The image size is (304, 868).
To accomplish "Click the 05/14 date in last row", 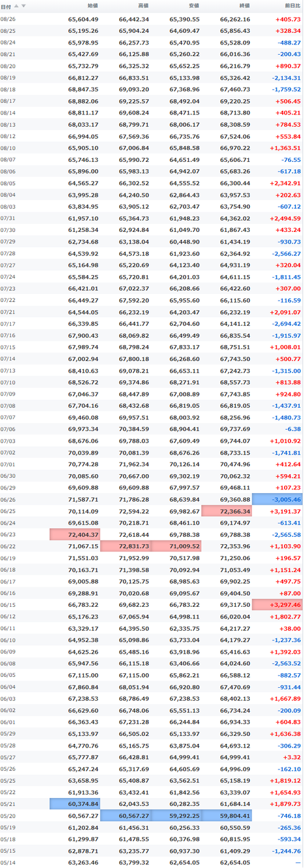I will point(9,863).
